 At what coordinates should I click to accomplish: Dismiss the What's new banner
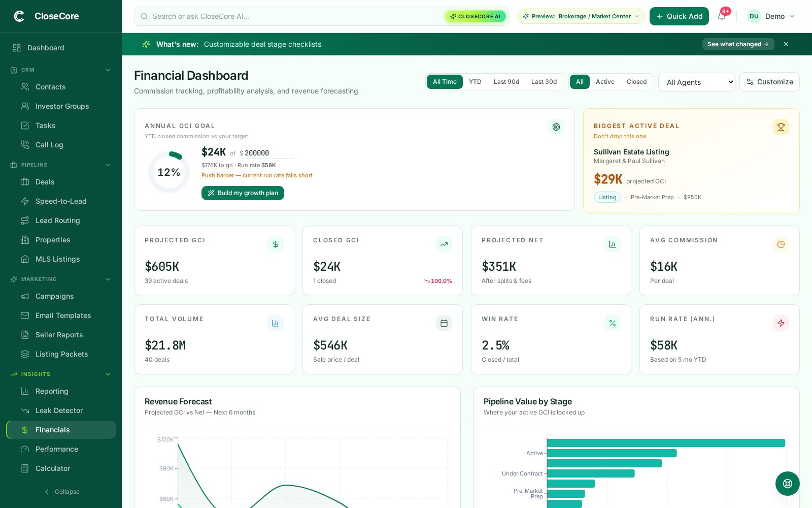pyautogui.click(x=786, y=44)
